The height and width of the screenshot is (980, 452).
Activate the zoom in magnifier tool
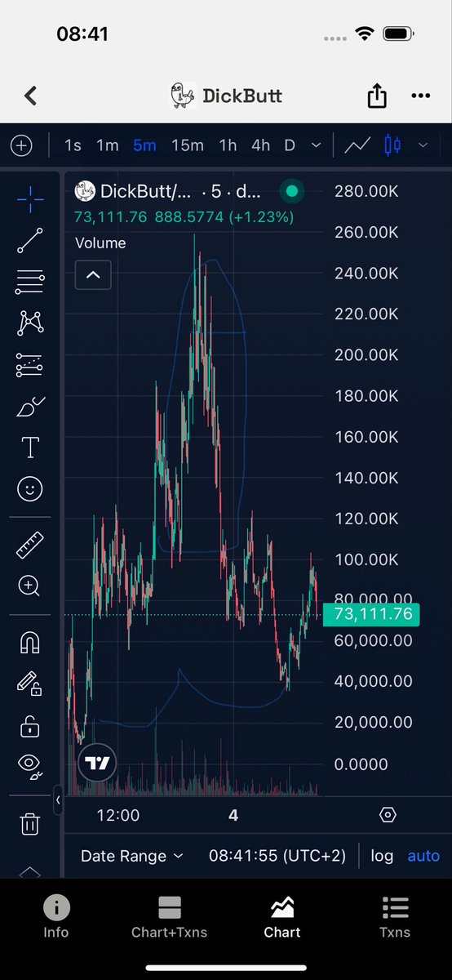click(30, 586)
